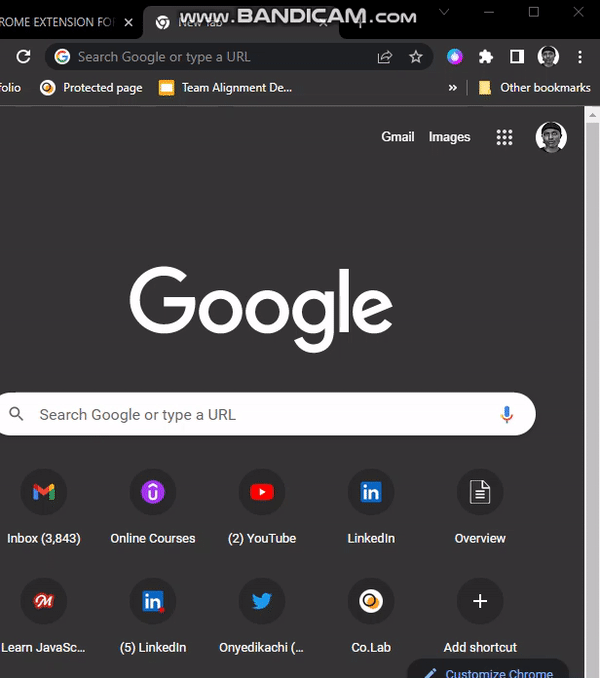Start voice search with the microphone icon

[507, 414]
